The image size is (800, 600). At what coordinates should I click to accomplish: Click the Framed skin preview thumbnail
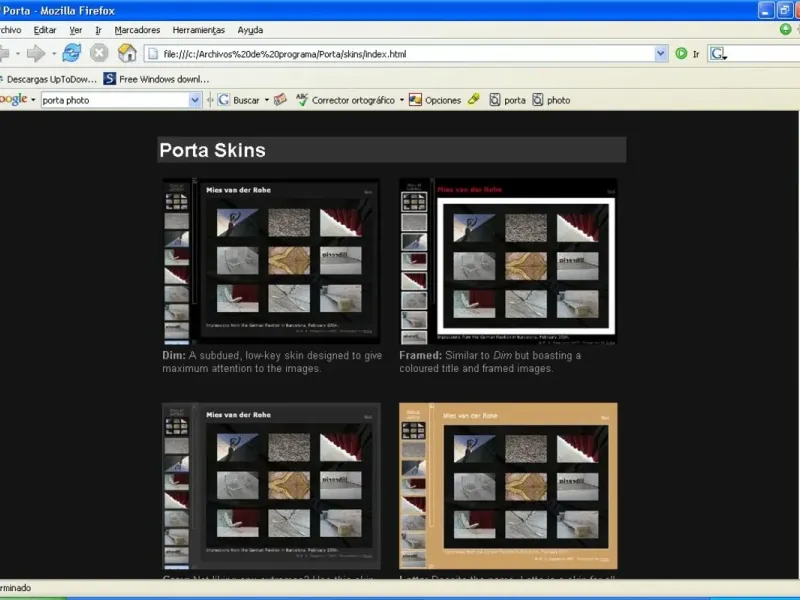click(x=508, y=261)
